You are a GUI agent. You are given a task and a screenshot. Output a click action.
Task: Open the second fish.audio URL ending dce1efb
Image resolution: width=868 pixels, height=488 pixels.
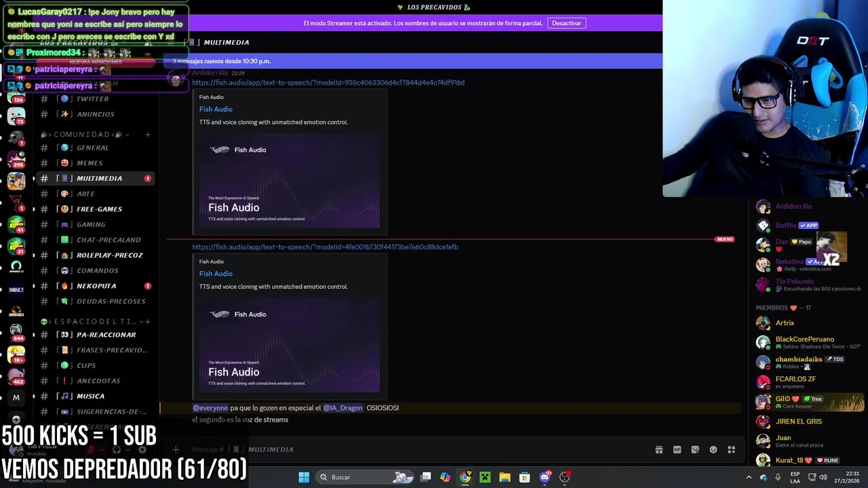coord(325,247)
